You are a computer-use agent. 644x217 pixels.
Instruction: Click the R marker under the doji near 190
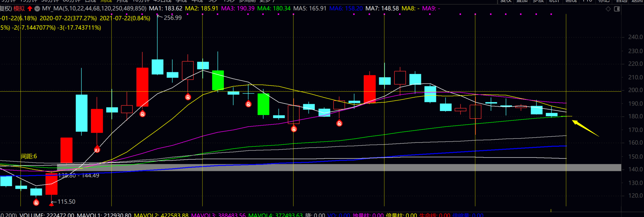pos(248,104)
